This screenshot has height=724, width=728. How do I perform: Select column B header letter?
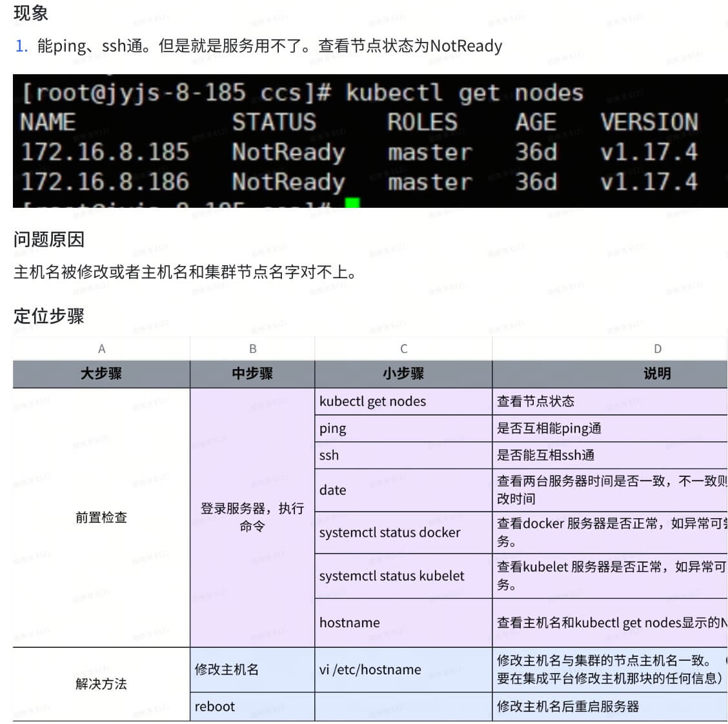click(x=252, y=348)
